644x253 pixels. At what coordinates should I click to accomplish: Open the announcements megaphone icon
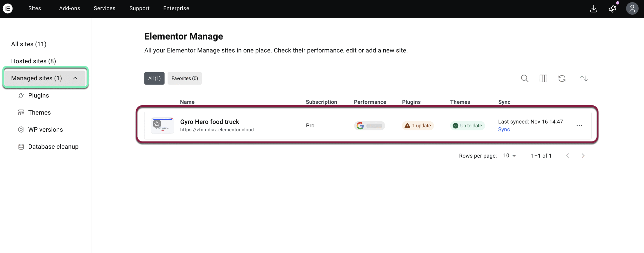click(x=613, y=9)
